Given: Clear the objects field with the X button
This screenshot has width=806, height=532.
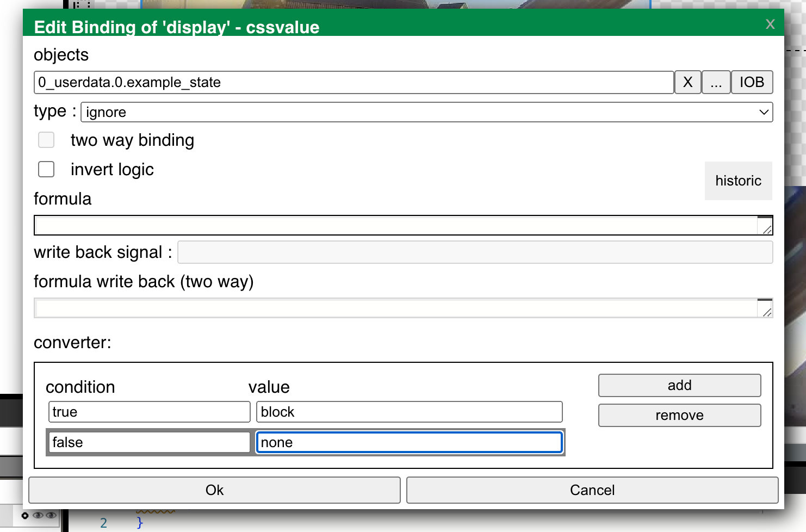Looking at the screenshot, I should (688, 82).
